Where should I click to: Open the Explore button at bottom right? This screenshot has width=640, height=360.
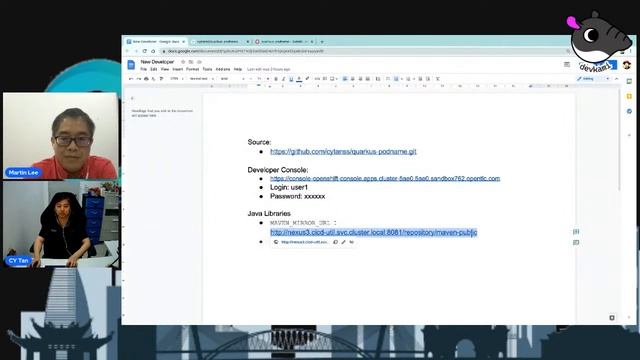coord(612,318)
